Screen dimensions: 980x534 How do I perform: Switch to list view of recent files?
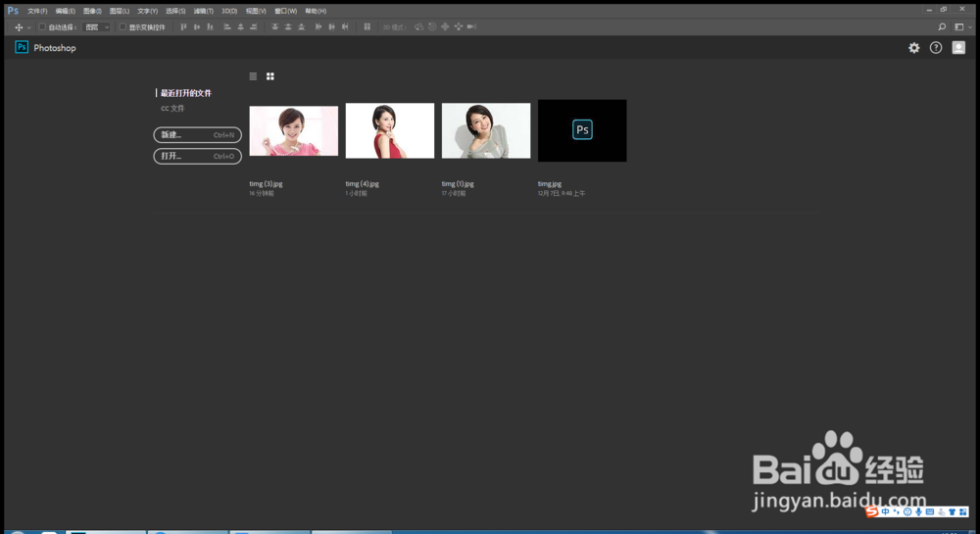tap(253, 76)
